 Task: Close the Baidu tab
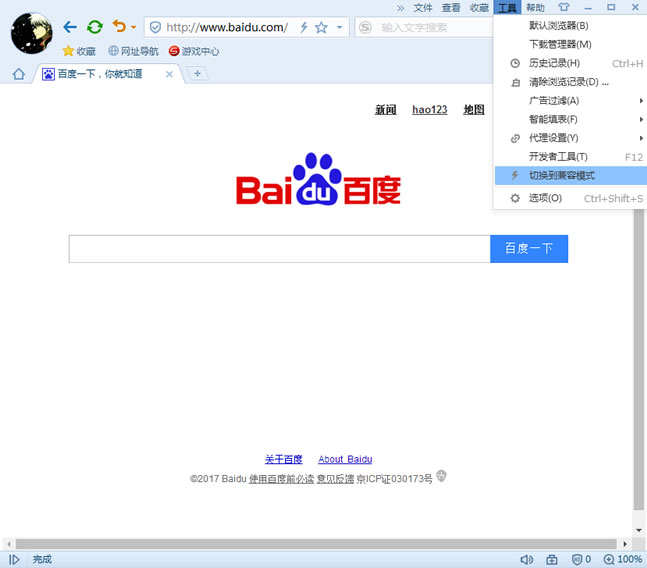(x=169, y=74)
